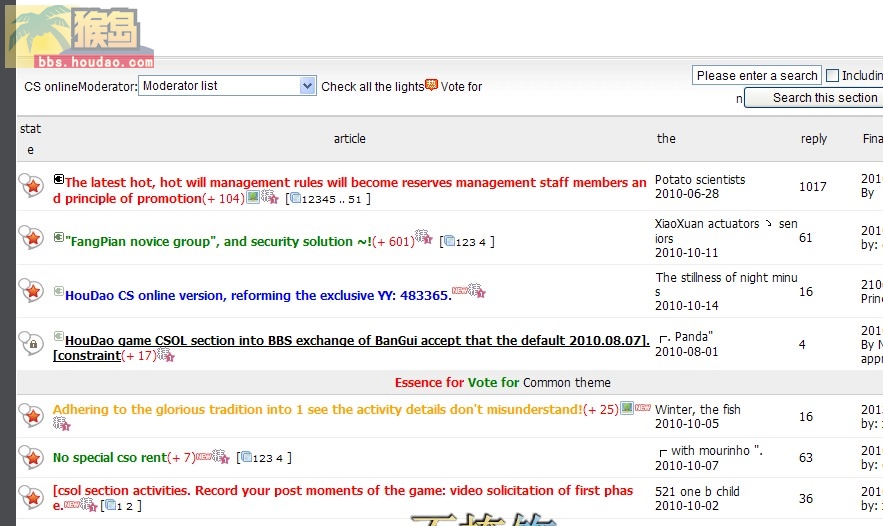
Task: Click the small icon before 'HouDao CS online version' title
Action: [x=59, y=291]
